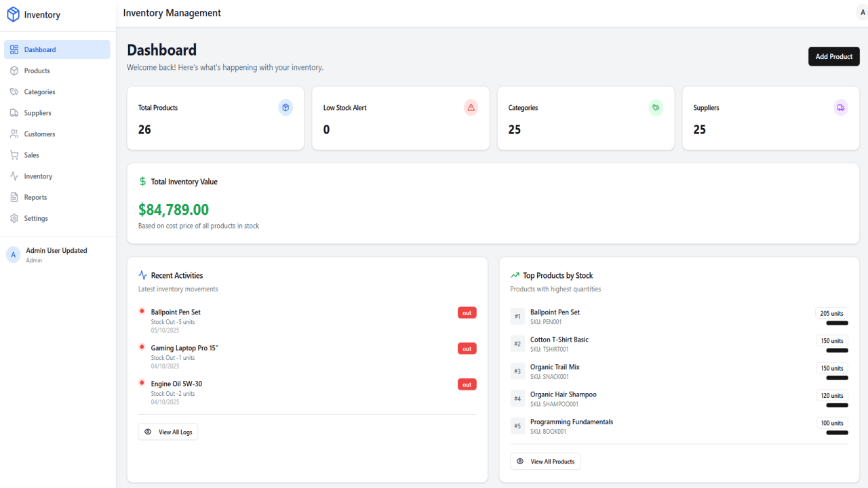Click the Dashboard grid icon in sidebar
868x488 pixels.
click(14, 49)
